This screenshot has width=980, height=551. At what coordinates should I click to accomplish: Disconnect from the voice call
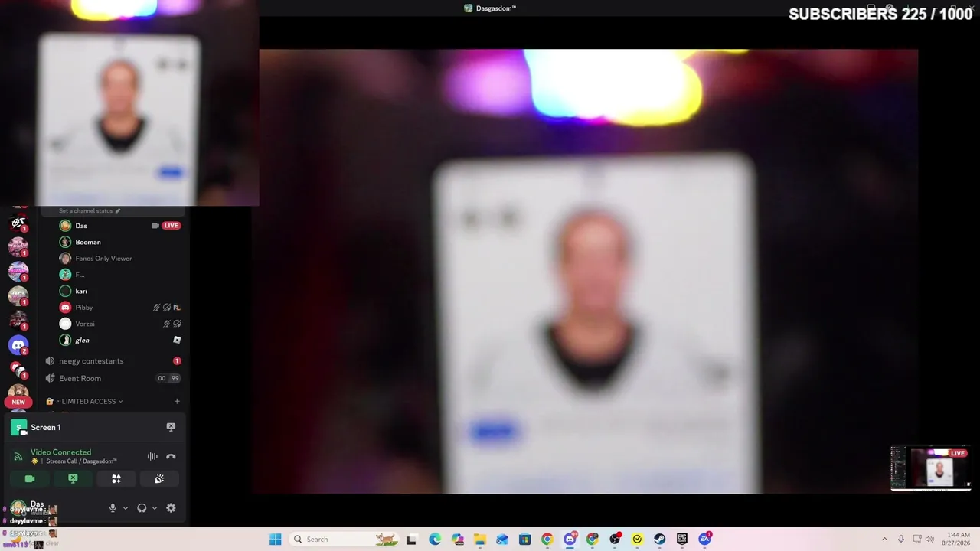pyautogui.click(x=171, y=457)
